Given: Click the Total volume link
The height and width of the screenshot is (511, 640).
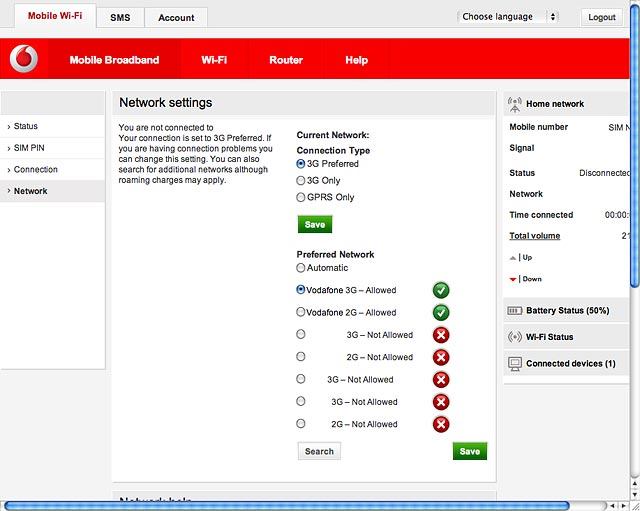Looking at the screenshot, I should 535,236.
